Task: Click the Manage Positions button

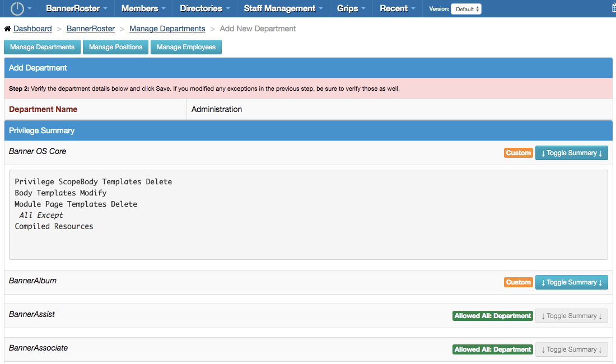Action: pos(115,47)
